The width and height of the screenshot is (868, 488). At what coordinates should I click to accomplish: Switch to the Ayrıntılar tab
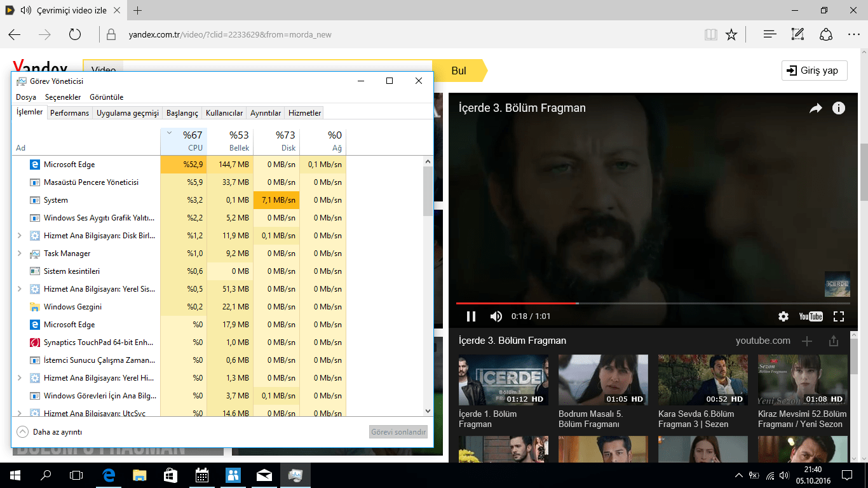266,113
